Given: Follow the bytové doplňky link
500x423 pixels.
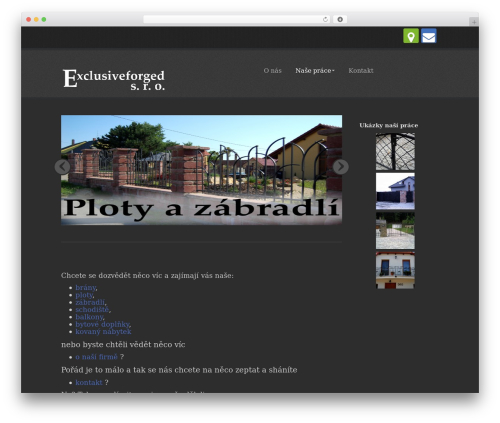Looking at the screenshot, I should tap(102, 324).
